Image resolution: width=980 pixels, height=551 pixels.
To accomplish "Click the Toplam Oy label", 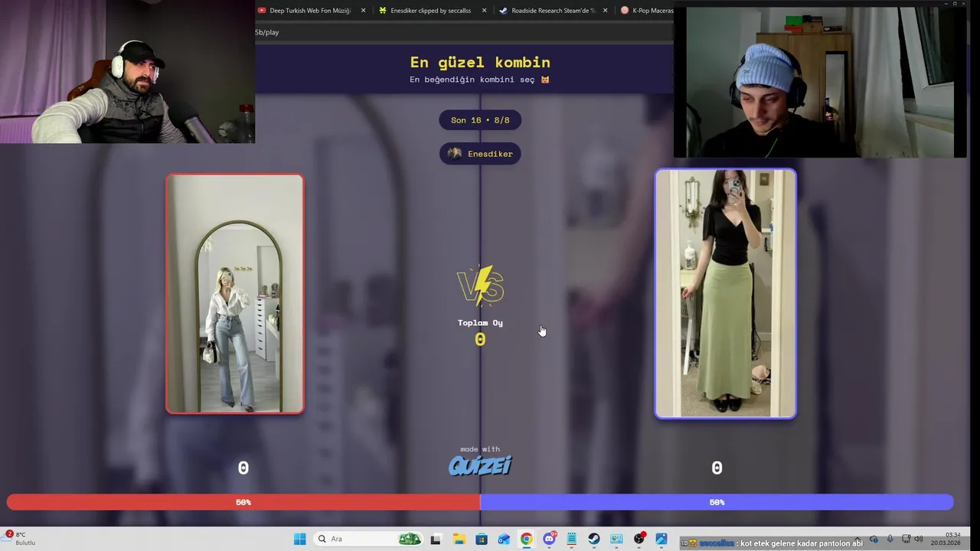I will (x=480, y=323).
